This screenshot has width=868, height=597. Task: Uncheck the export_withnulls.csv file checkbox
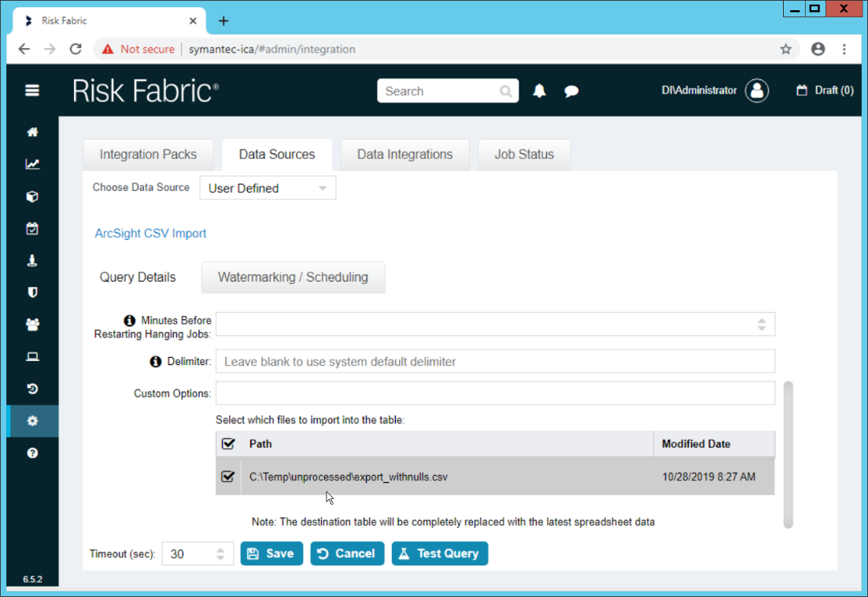228,477
